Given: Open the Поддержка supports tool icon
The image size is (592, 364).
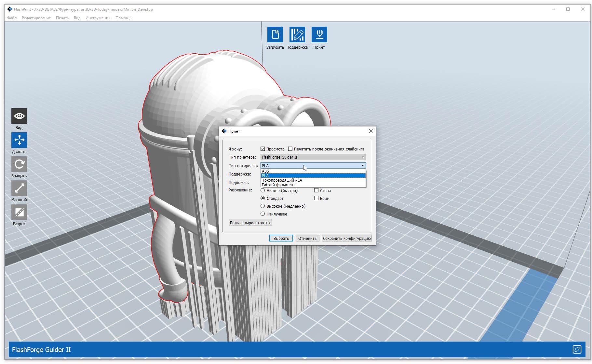Looking at the screenshot, I should pyautogui.click(x=297, y=34).
